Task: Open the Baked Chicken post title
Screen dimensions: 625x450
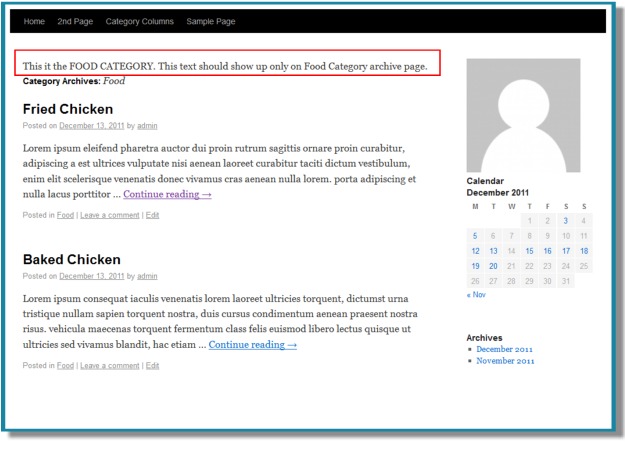Action: tap(72, 259)
